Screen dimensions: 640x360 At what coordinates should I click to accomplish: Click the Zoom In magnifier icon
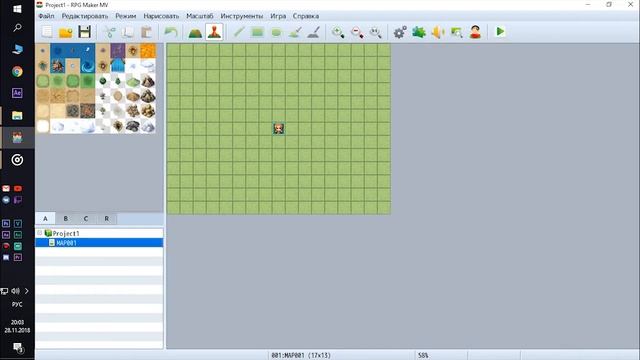pos(338,32)
